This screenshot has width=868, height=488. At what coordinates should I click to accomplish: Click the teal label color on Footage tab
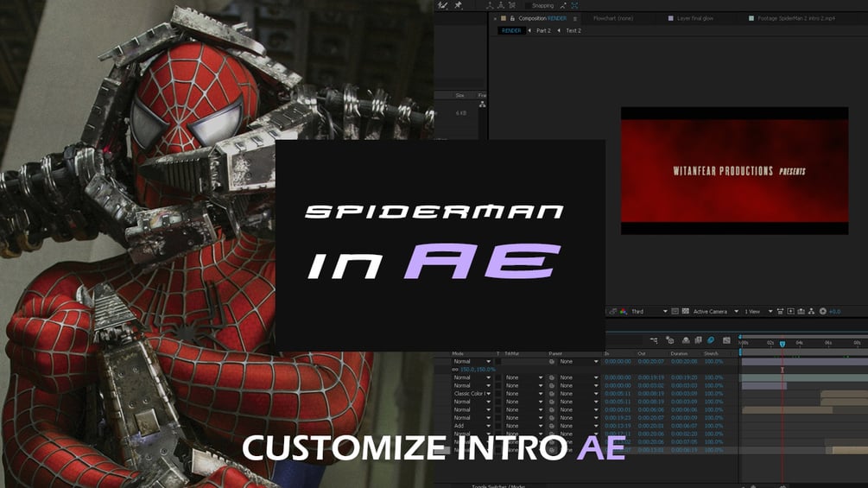click(751, 18)
